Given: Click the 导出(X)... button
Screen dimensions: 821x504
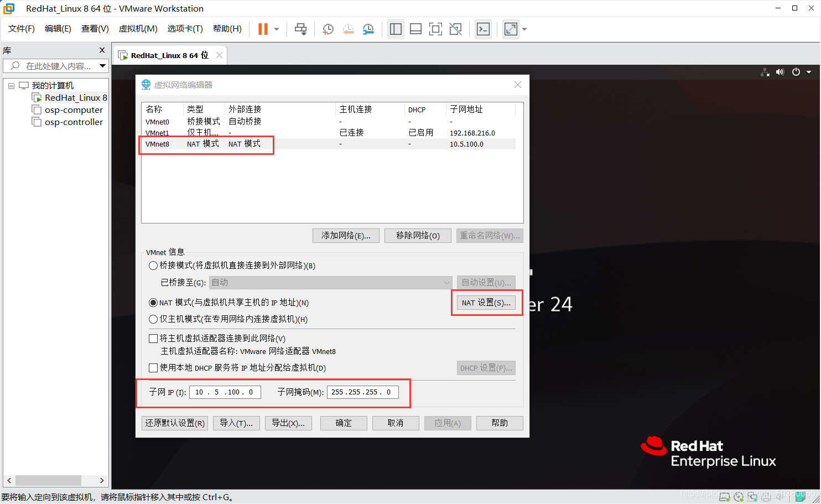Looking at the screenshot, I should (x=288, y=423).
